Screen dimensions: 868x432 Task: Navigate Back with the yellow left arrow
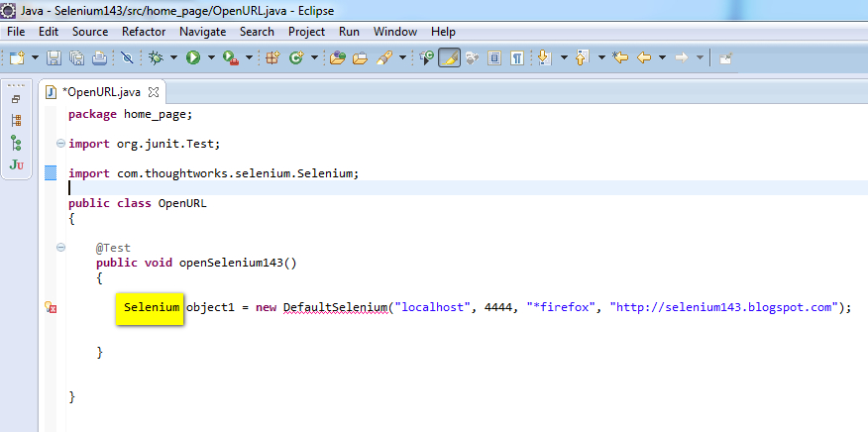pyautogui.click(x=644, y=57)
